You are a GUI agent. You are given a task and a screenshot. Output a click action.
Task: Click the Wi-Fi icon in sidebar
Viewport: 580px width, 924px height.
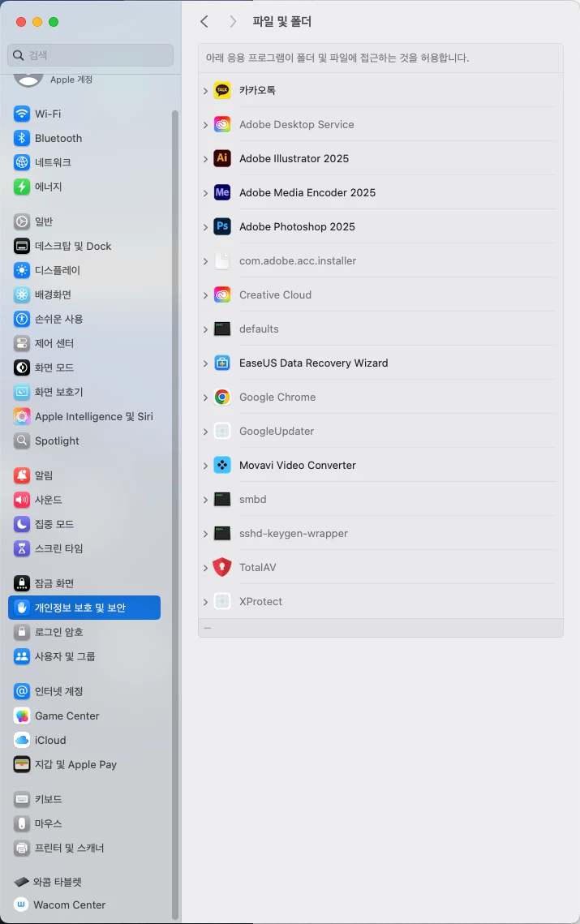[22, 114]
